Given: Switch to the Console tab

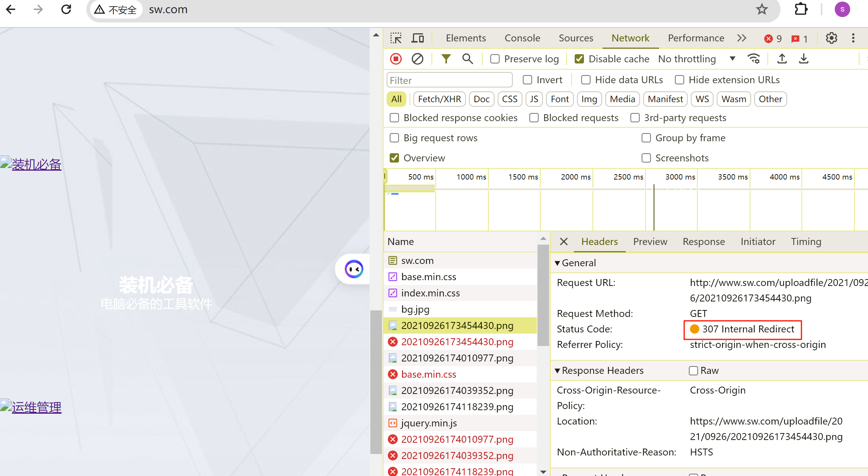Looking at the screenshot, I should point(522,38).
